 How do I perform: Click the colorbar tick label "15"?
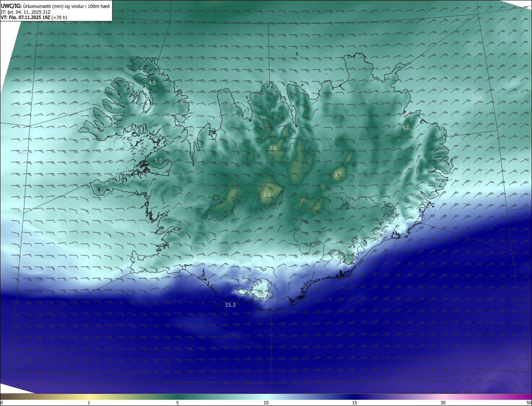[x=355, y=403]
